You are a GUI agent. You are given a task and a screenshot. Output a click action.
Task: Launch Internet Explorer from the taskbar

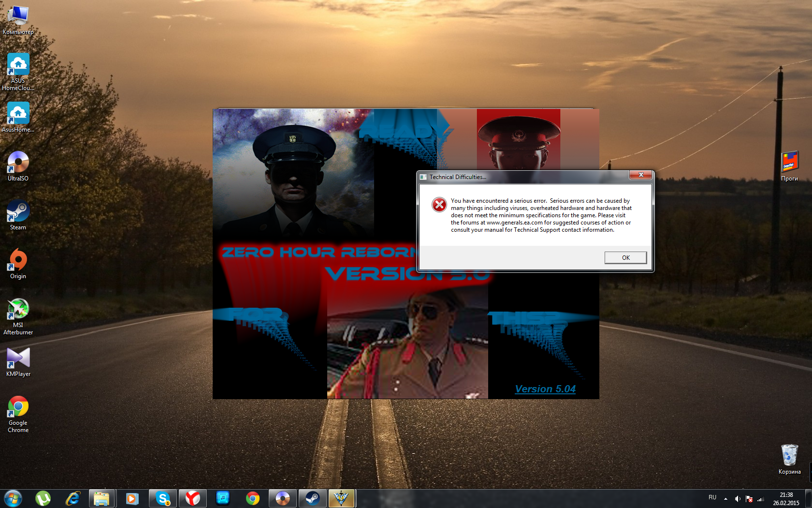pyautogui.click(x=73, y=498)
